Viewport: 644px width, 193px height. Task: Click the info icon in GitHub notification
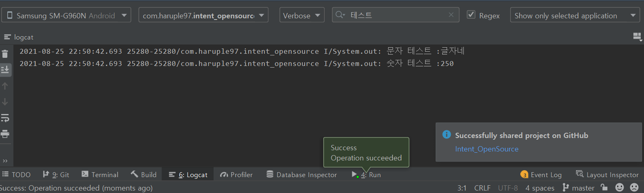[x=446, y=134]
